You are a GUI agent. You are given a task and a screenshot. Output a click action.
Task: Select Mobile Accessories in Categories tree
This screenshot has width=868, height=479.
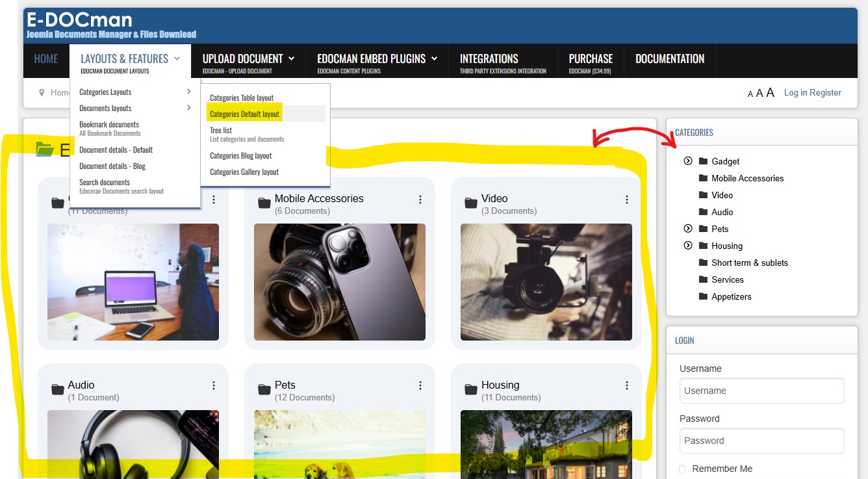point(747,178)
